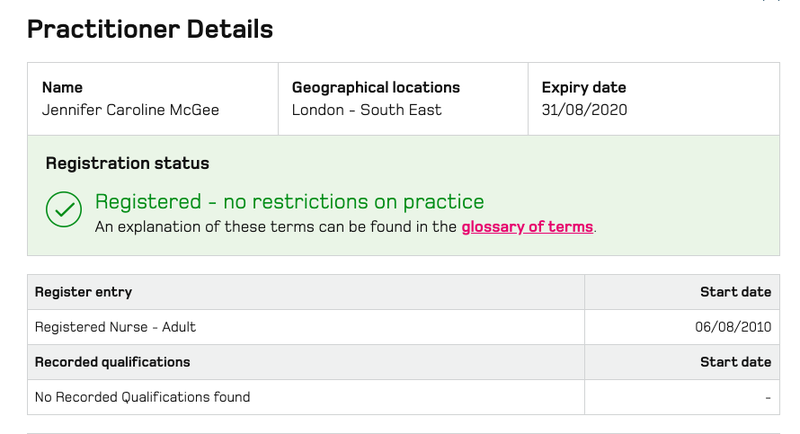Click the green registered checkmark icon
The image size is (800, 434).
point(64,209)
